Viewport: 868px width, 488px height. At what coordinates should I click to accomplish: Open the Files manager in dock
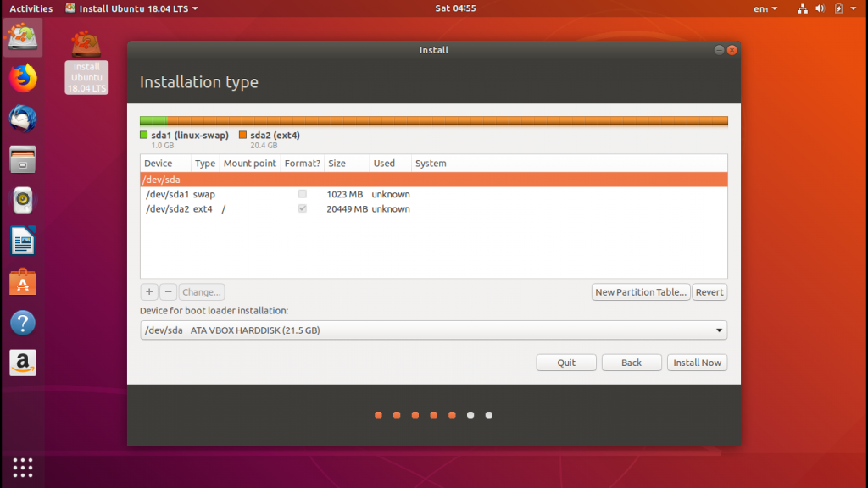[x=23, y=159]
